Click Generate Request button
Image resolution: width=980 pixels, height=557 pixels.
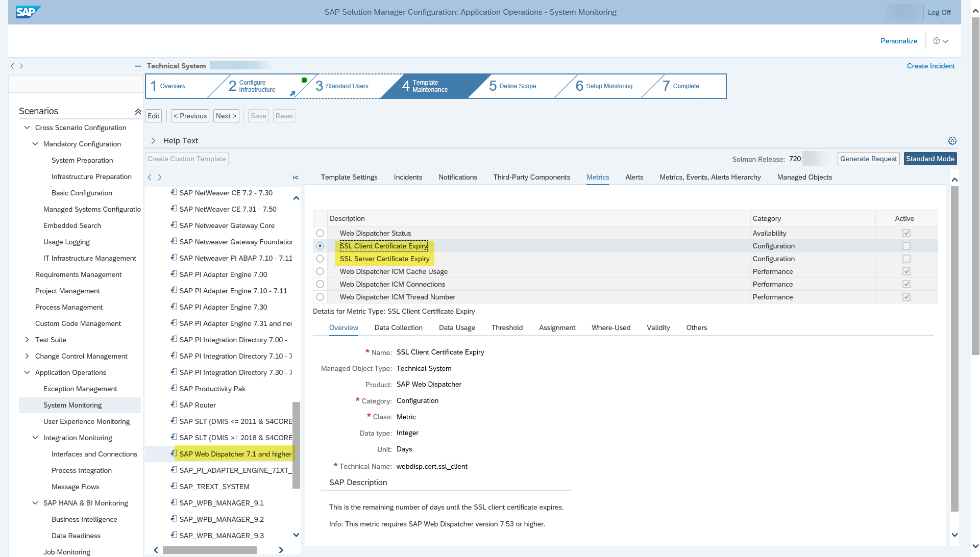[x=868, y=159]
